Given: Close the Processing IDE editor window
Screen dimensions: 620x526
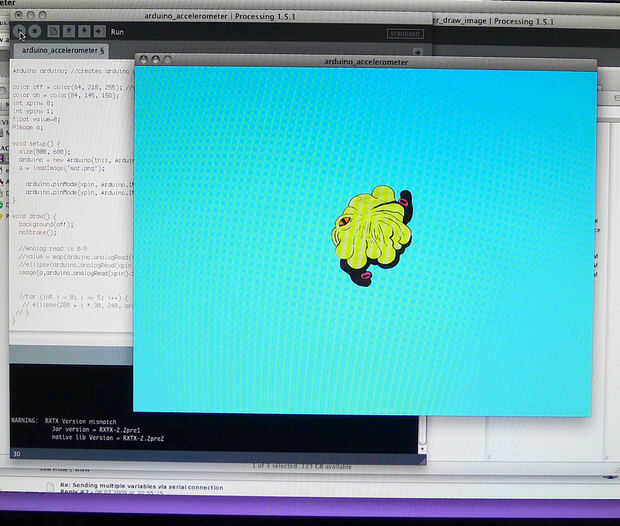Looking at the screenshot, I should 19,15.
